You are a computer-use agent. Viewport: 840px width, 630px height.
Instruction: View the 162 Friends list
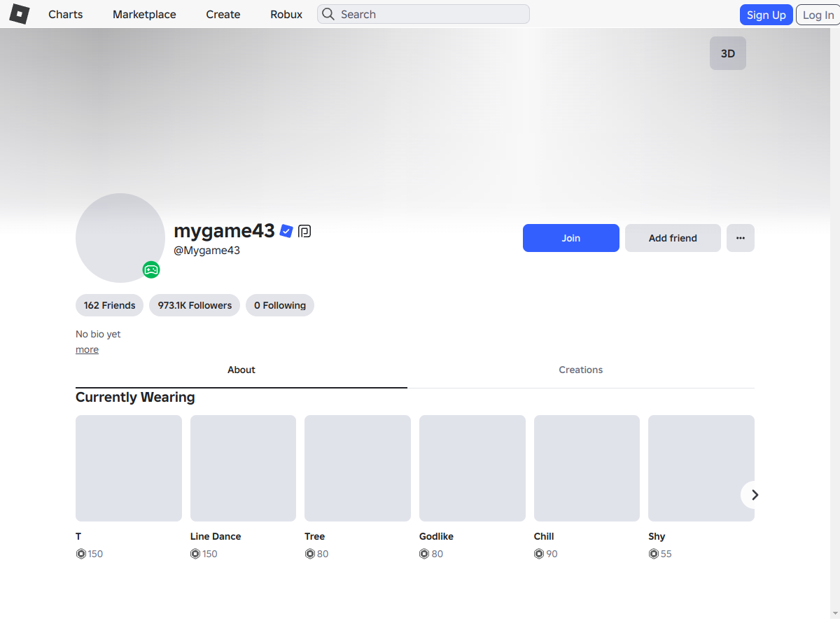[x=110, y=305]
